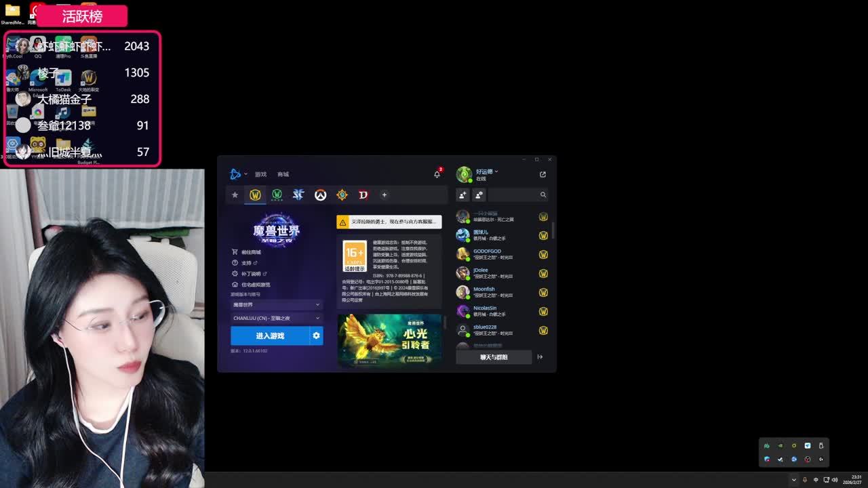Select the Overwatch game tab
Viewport: 868px width, 488px height.
[320, 195]
